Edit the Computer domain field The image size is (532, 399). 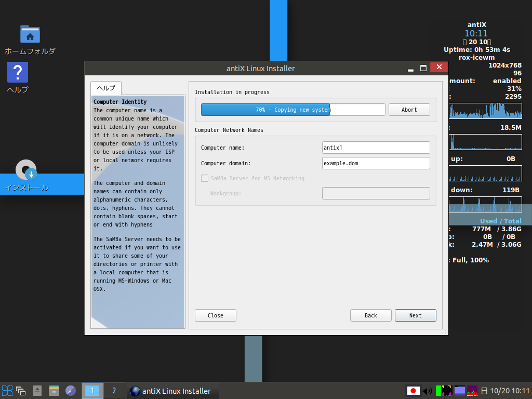[376, 163]
